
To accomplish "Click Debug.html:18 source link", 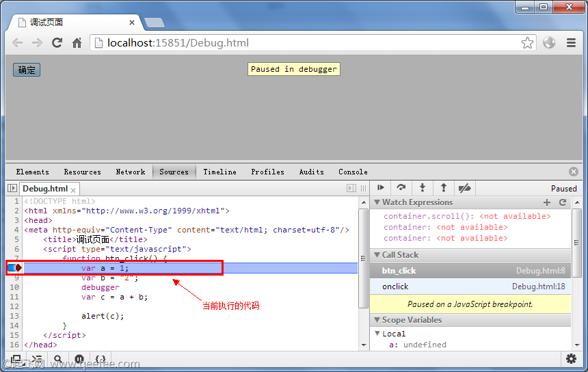I will [x=539, y=287].
